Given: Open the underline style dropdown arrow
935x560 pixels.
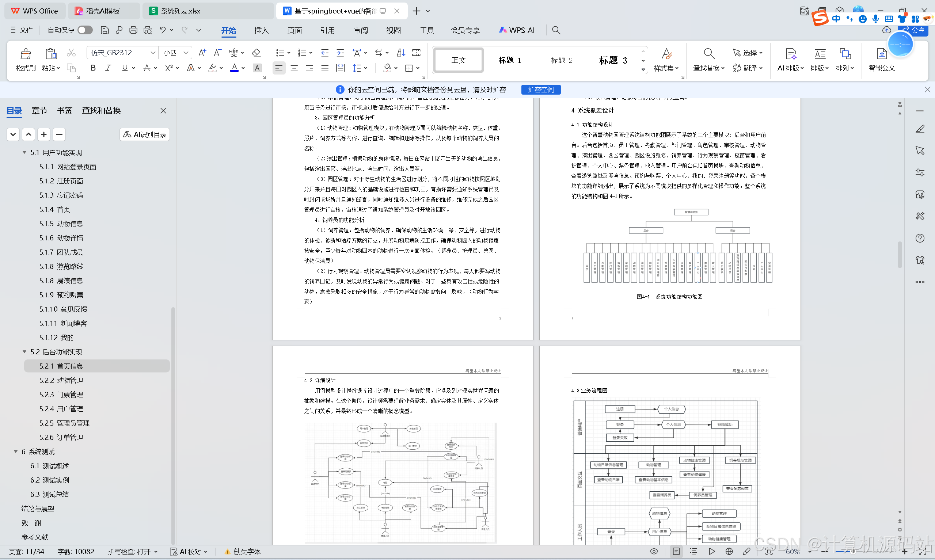Looking at the screenshot, I should tap(134, 68).
